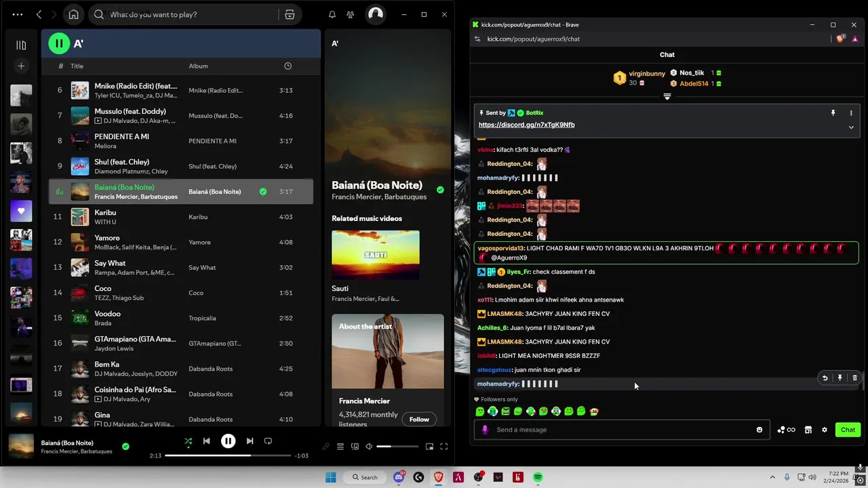Select track Karibu by WITH U
868x488 pixels.
click(181, 217)
